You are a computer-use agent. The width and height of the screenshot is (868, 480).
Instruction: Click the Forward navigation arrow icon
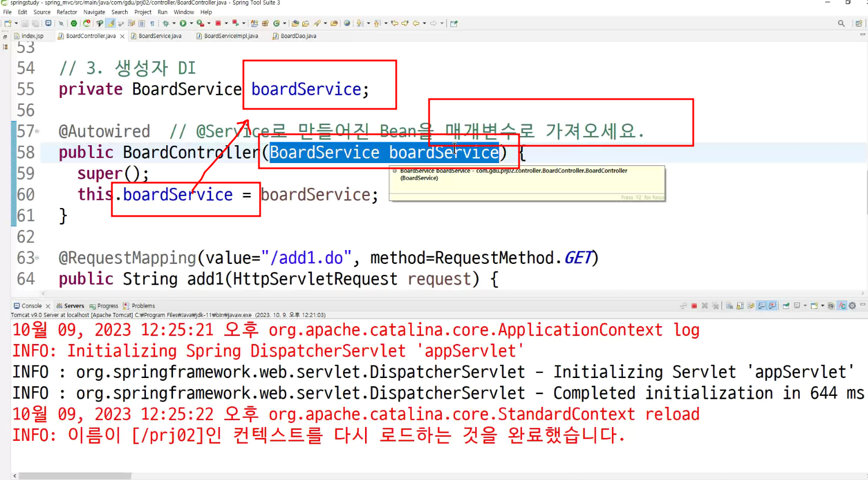click(433, 24)
